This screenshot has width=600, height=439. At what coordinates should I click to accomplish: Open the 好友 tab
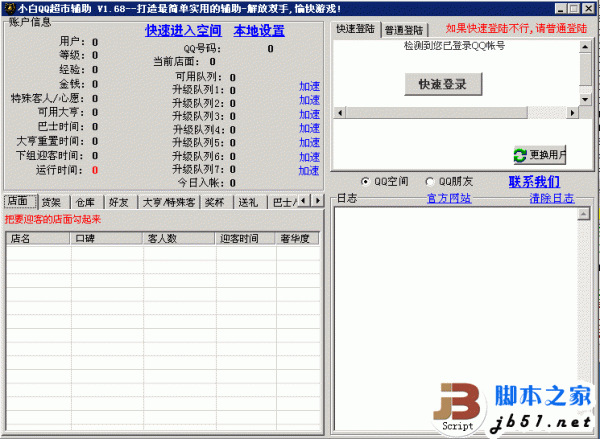pos(121,202)
